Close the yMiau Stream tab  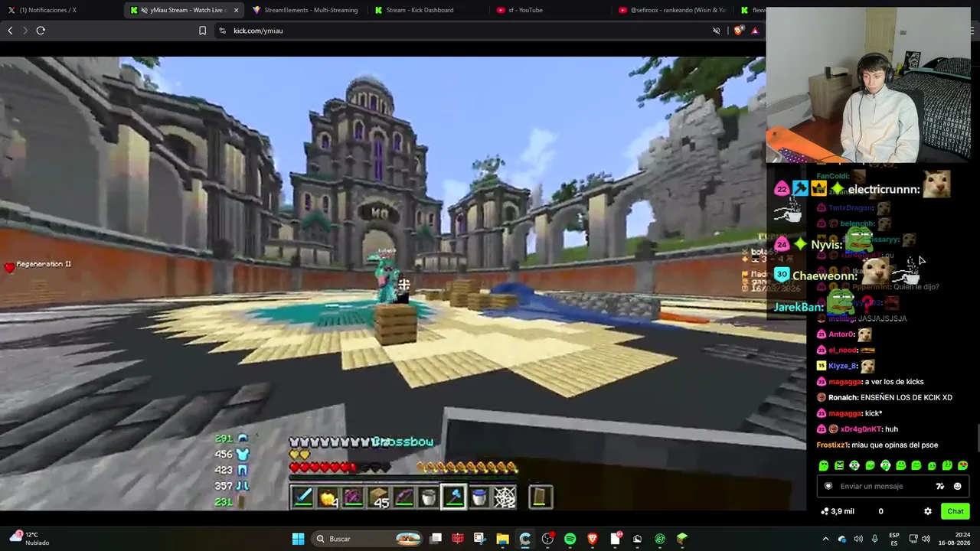point(236,10)
